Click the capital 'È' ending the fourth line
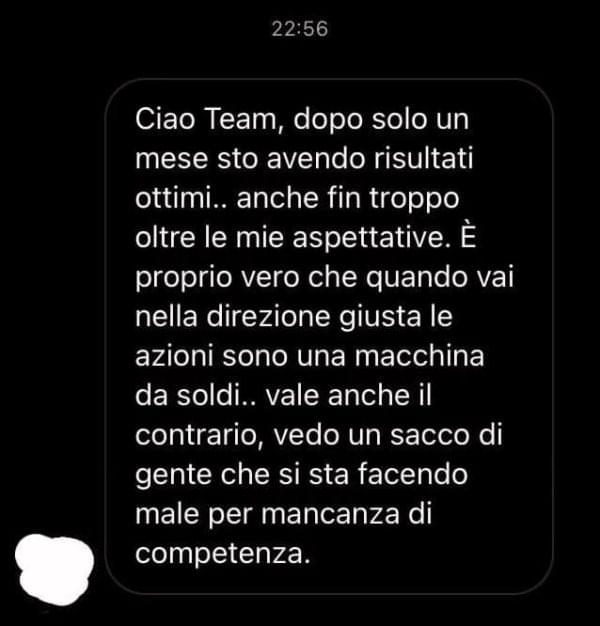 point(468,235)
